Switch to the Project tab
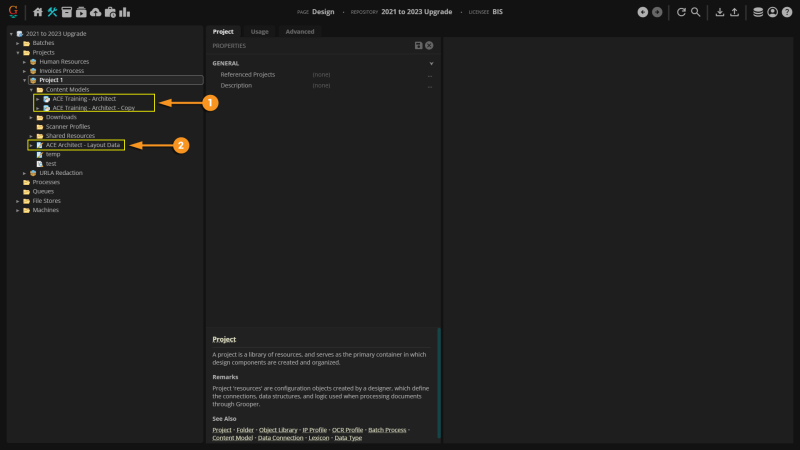Image resolution: width=800 pixels, height=450 pixels. [x=223, y=32]
